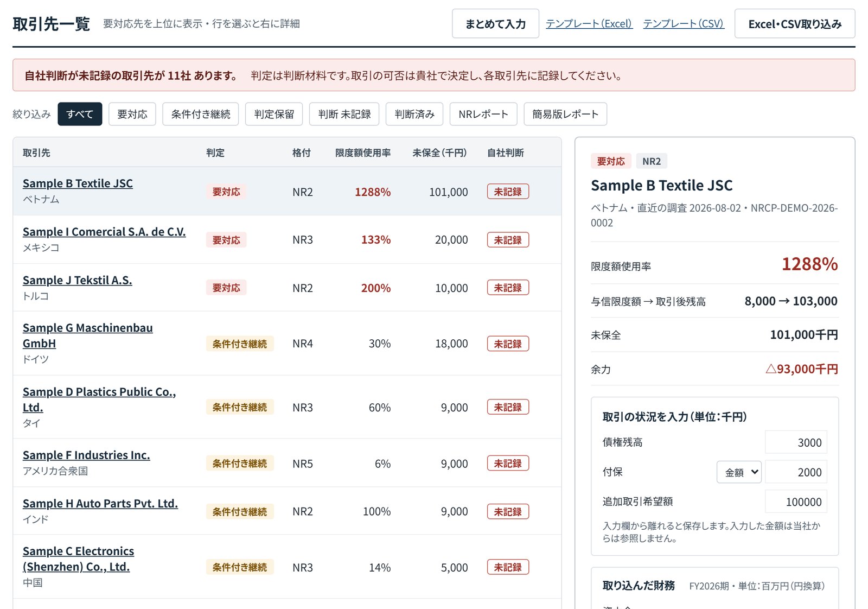This screenshot has height=609, width=868.
Task: Click the Excel・CSV取り込み button
Action: click(795, 24)
